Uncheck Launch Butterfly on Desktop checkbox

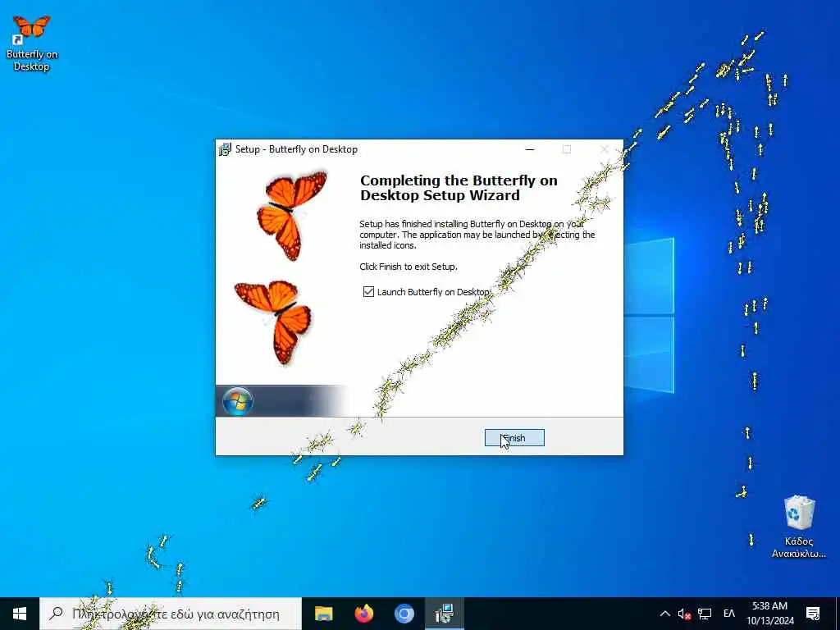tap(368, 292)
